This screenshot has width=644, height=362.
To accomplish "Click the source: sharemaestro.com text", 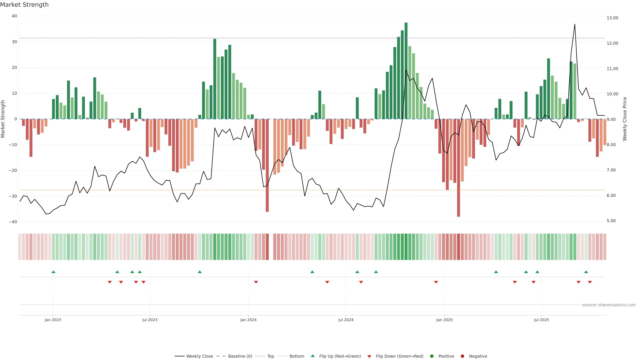I will coord(609,305).
